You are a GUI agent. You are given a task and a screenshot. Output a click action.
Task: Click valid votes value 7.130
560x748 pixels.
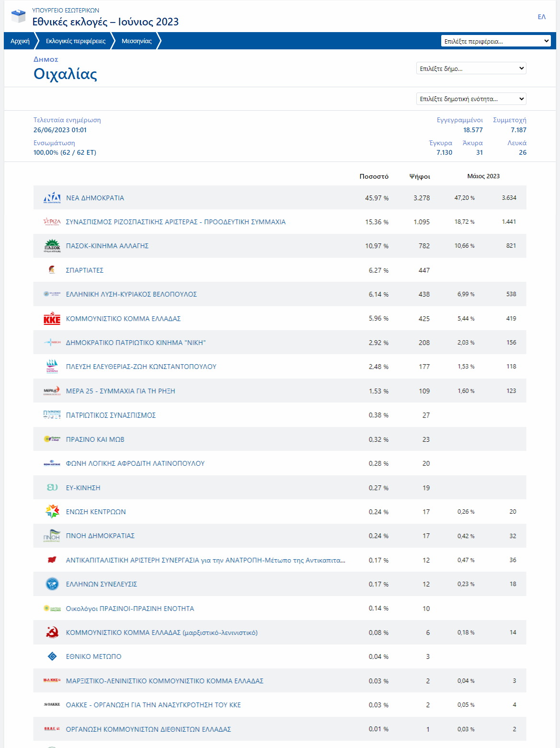(x=444, y=152)
